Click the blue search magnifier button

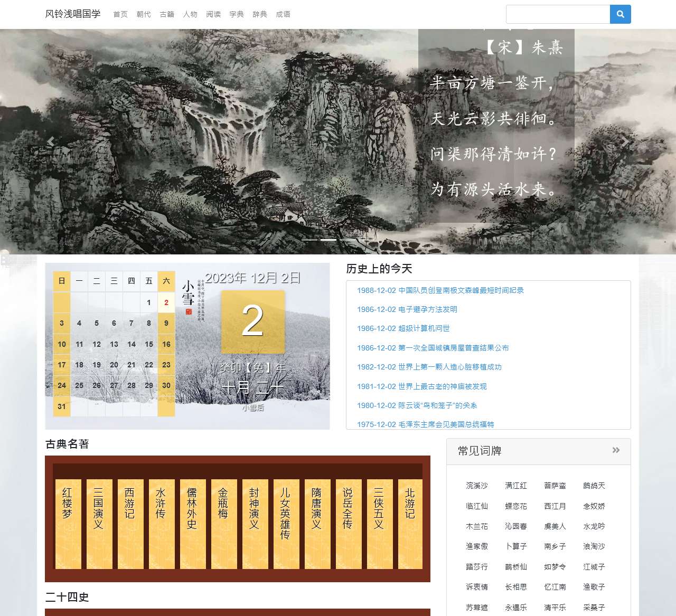[x=621, y=14]
